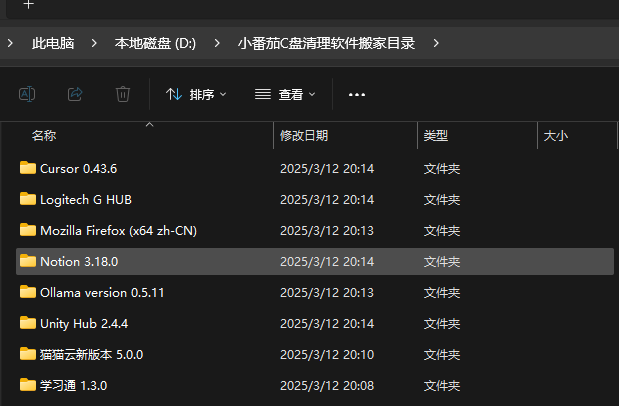Sort by 名称 column header
This screenshot has height=406, width=619.
tap(44, 136)
